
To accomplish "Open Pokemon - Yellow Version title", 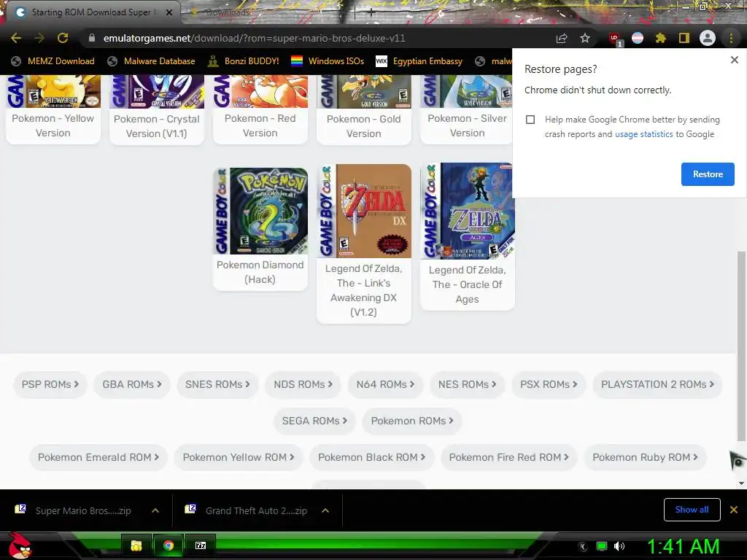I will [x=53, y=125].
